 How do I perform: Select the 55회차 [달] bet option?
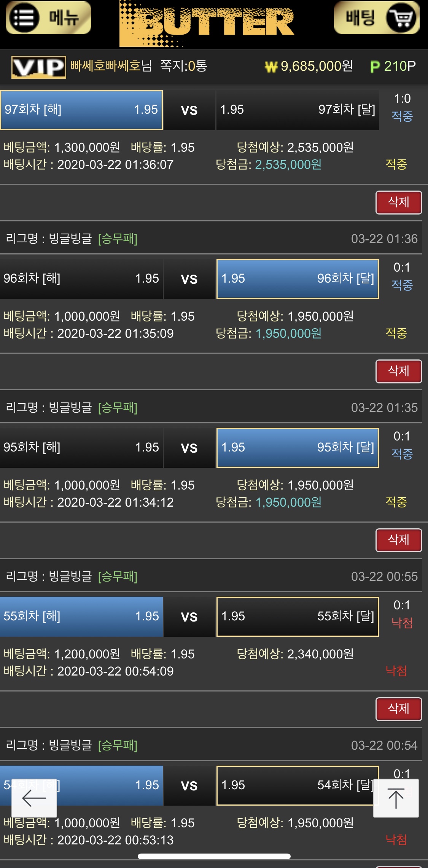[x=298, y=617]
